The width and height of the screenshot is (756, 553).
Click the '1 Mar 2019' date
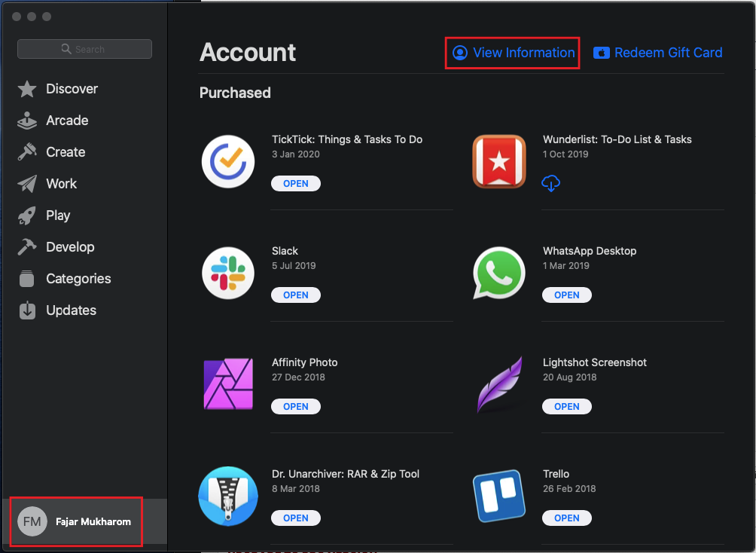(566, 266)
